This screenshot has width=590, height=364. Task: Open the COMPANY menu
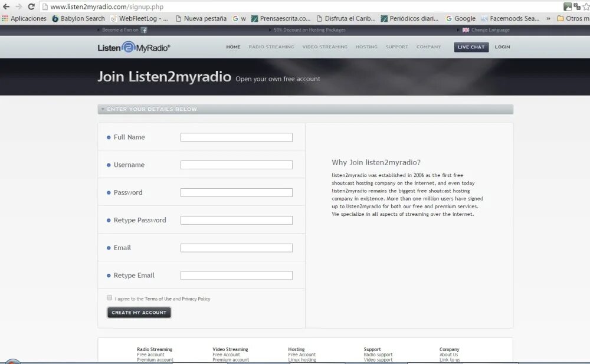(x=428, y=47)
